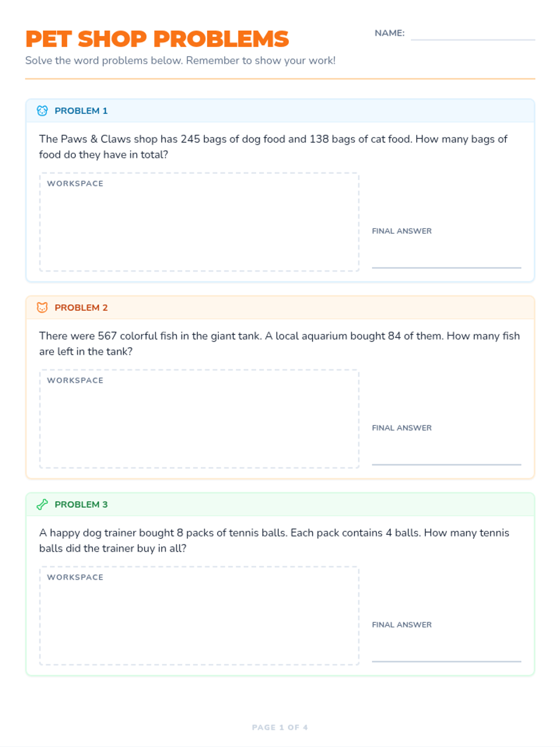
Task: Click the dog food question text
Action: point(273,147)
